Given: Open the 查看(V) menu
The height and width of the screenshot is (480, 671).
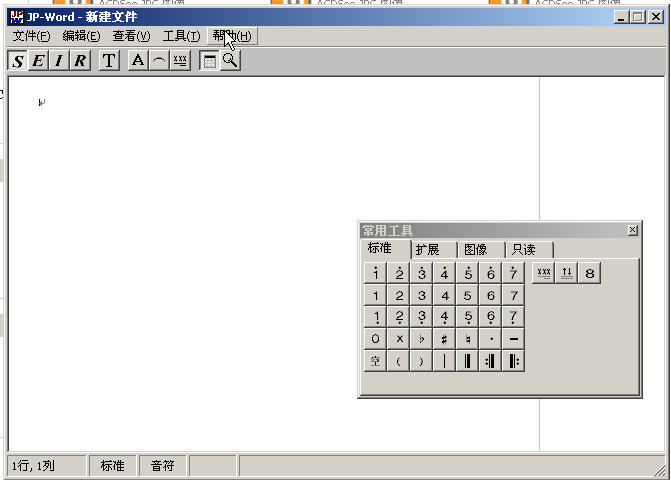Looking at the screenshot, I should (x=131, y=36).
